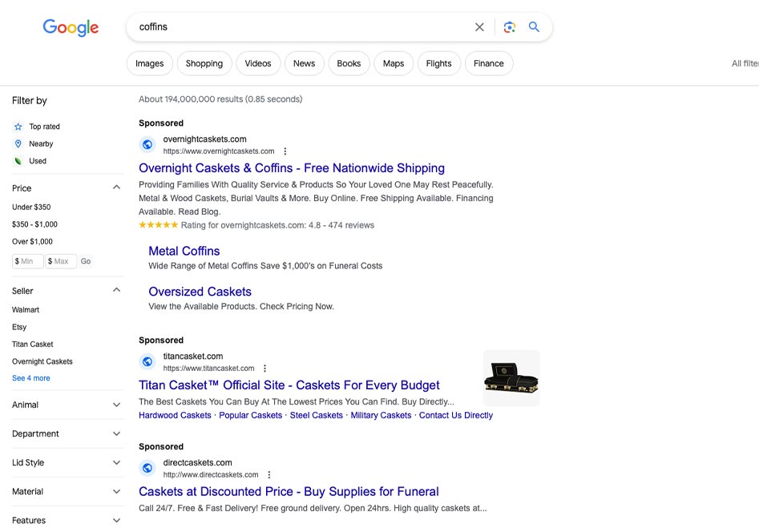This screenshot has height=532, width=759.
Task: Expand the Animal filter
Action: (x=117, y=405)
